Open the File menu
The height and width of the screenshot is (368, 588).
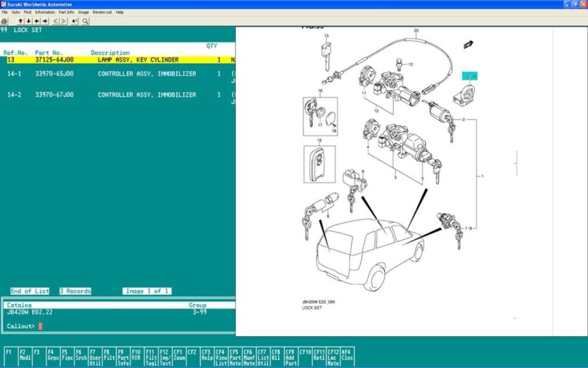pos(5,12)
